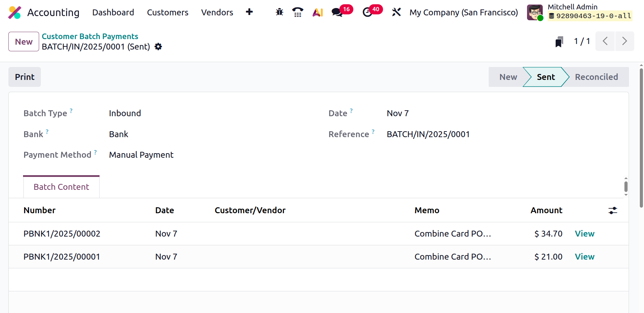Screen dimensions: 644x313
Task: Select the Batch Content tab
Action: [61, 187]
